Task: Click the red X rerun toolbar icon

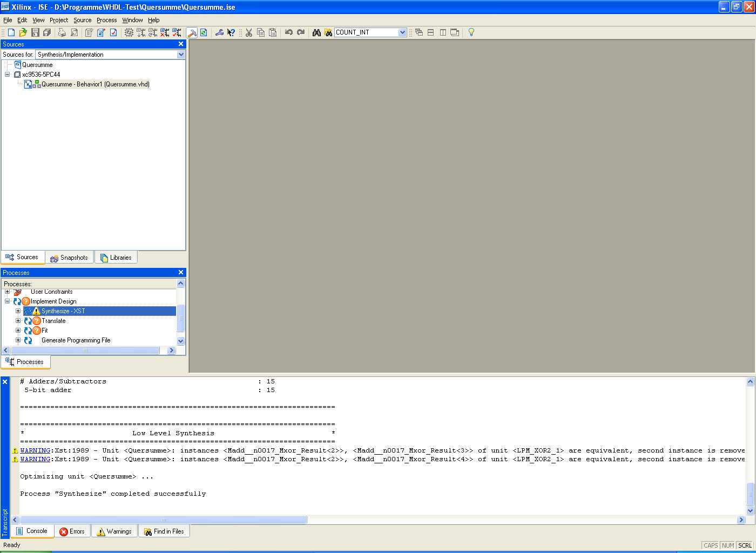Action: point(165,32)
